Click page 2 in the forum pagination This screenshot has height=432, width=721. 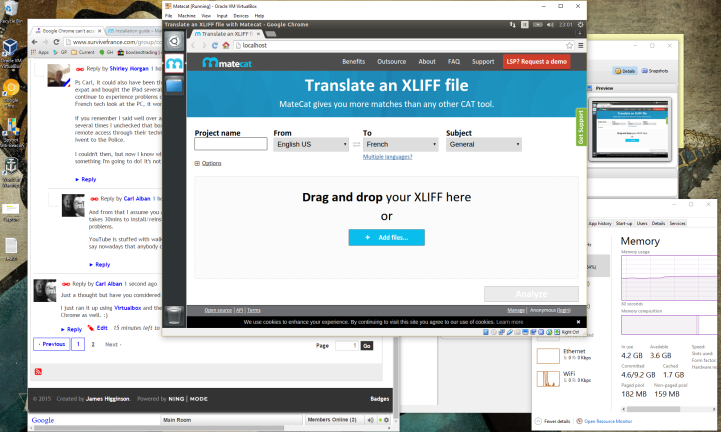pos(93,345)
